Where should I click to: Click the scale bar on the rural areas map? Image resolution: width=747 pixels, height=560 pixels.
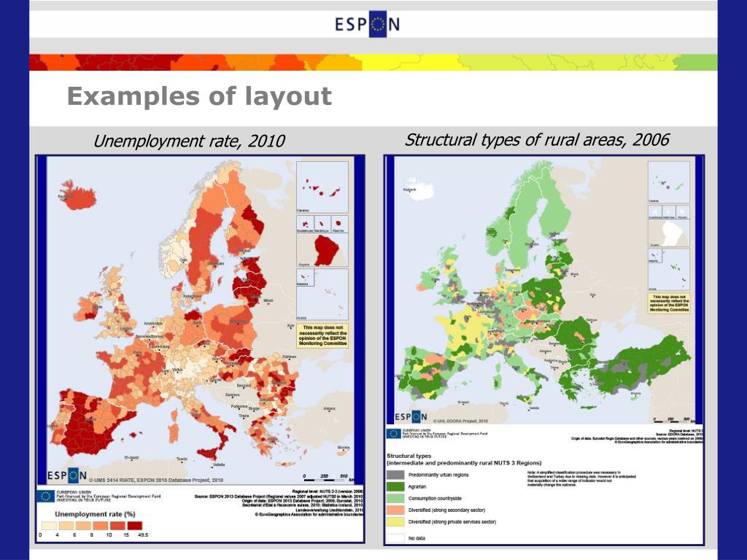[673, 419]
